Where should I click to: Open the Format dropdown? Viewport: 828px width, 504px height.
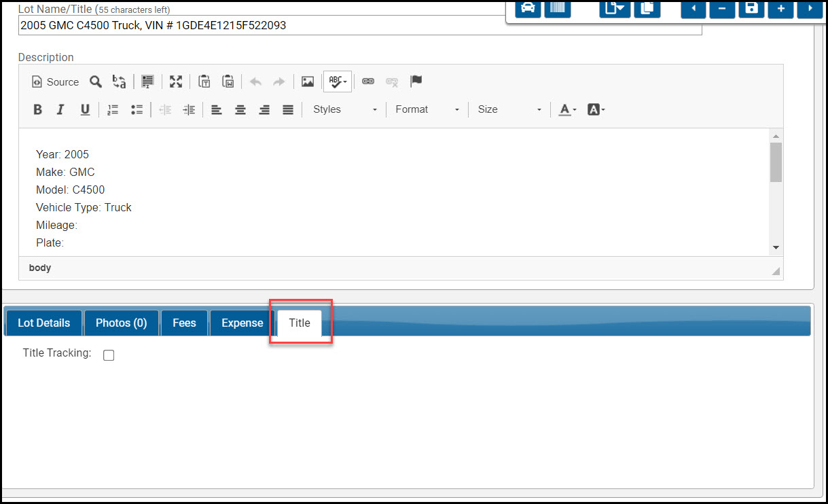point(427,109)
